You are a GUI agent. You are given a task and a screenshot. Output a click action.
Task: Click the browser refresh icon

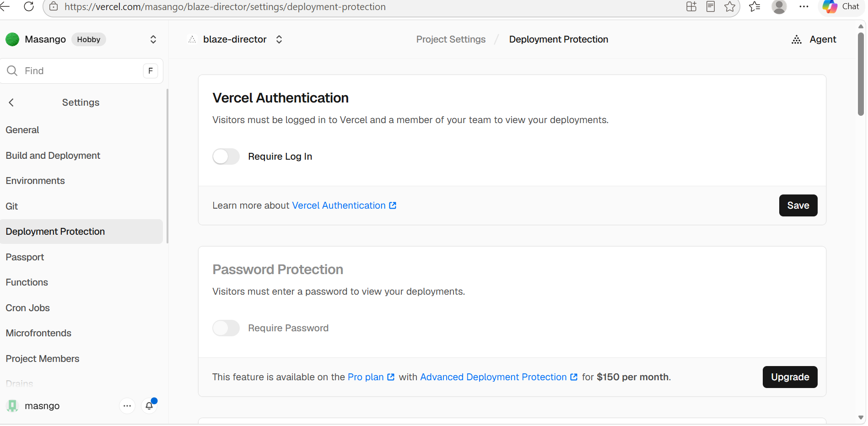(29, 6)
